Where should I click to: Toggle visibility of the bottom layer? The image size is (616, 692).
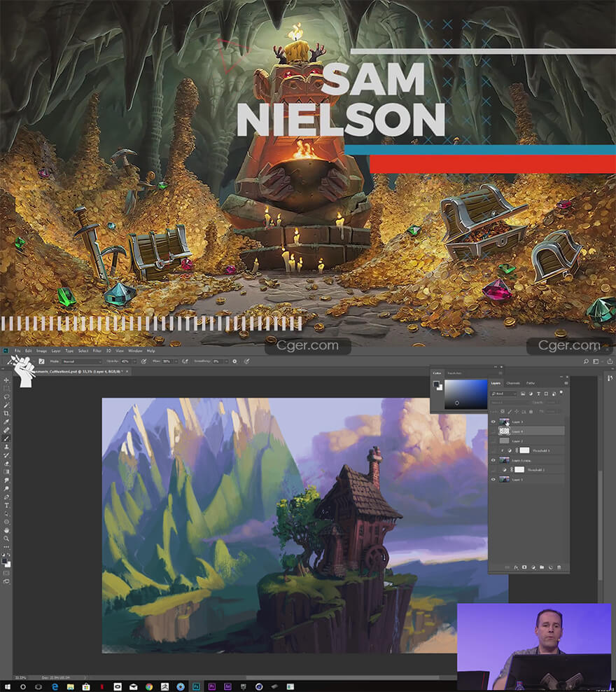click(x=493, y=479)
